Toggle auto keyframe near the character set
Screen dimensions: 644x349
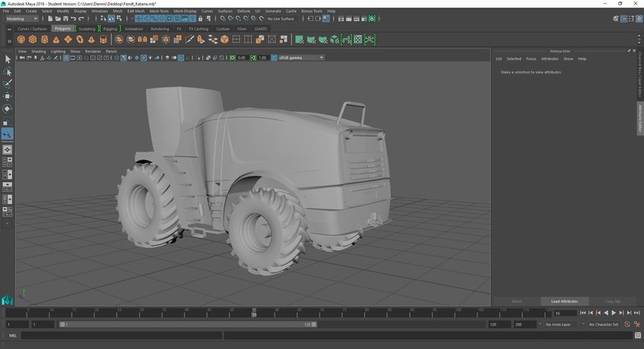(627, 324)
